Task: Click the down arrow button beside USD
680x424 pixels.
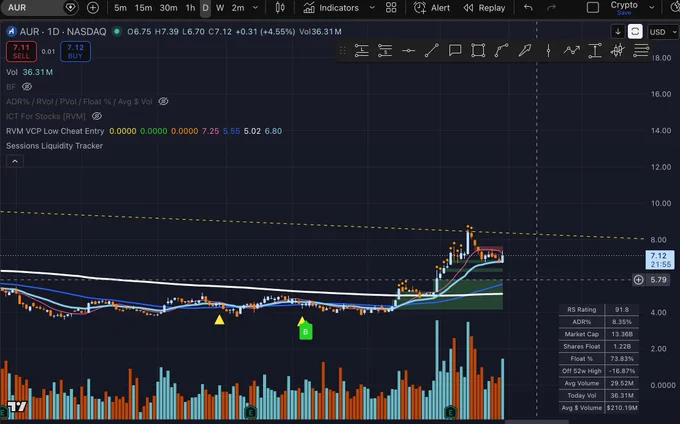Action: 618,32
